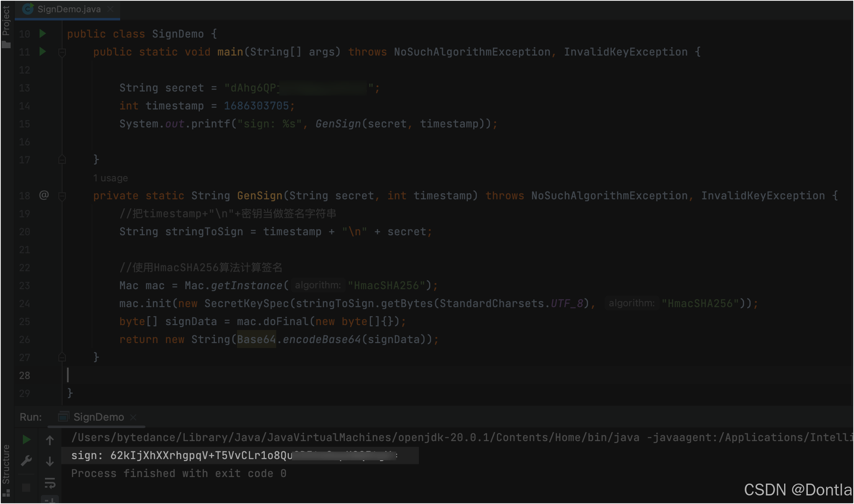
Task: Collapse the GenSign method using its fold marker
Action: [62, 196]
